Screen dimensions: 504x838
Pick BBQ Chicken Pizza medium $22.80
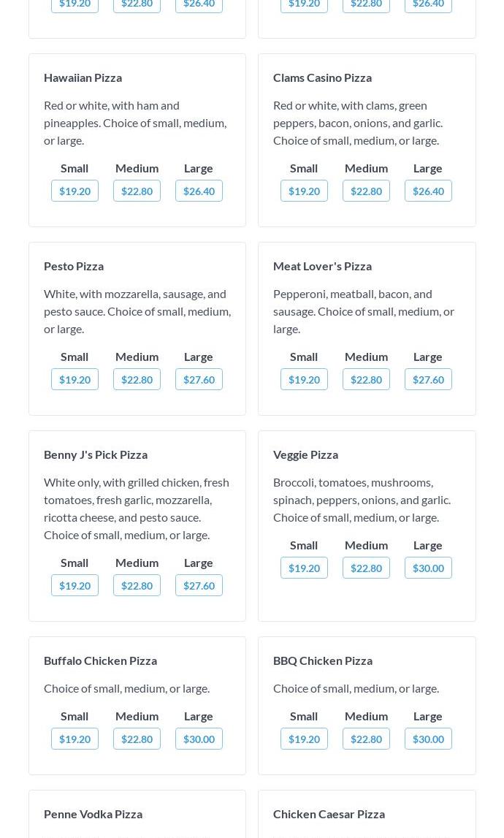point(366,739)
